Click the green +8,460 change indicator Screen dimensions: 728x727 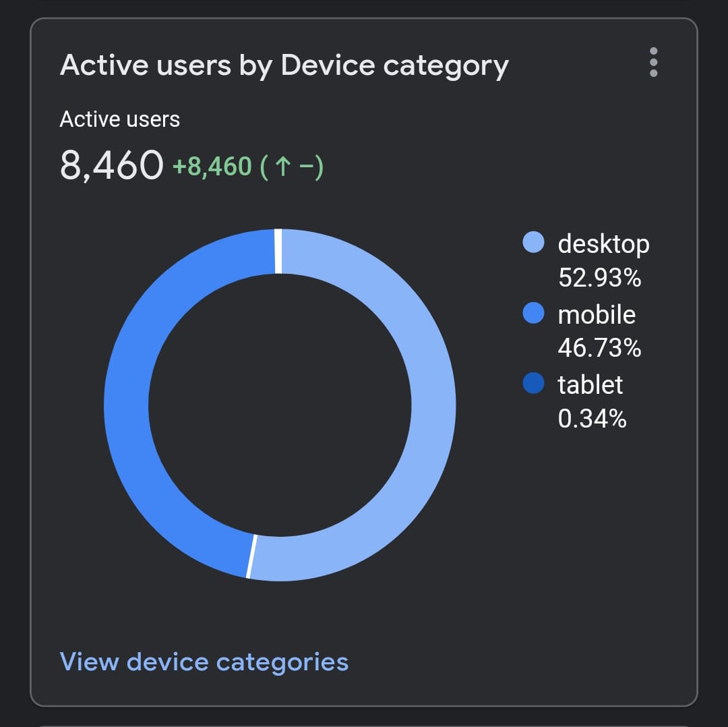click(212, 166)
